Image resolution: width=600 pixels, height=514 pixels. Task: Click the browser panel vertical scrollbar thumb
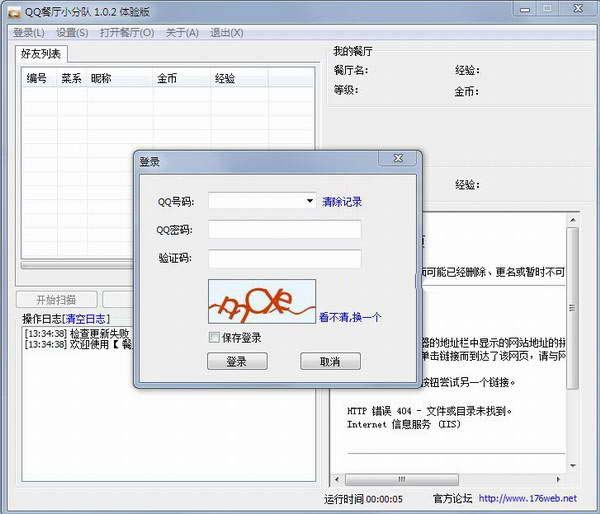[x=572, y=308]
